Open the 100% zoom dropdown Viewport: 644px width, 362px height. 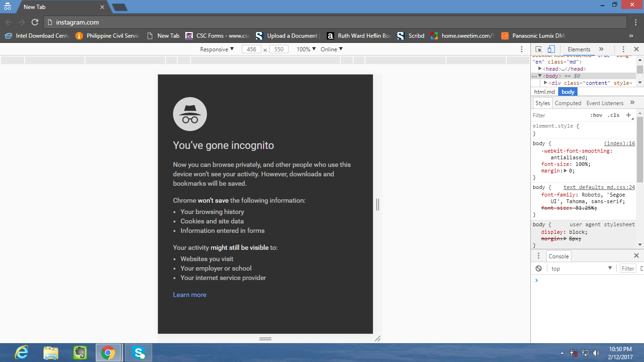tap(306, 49)
